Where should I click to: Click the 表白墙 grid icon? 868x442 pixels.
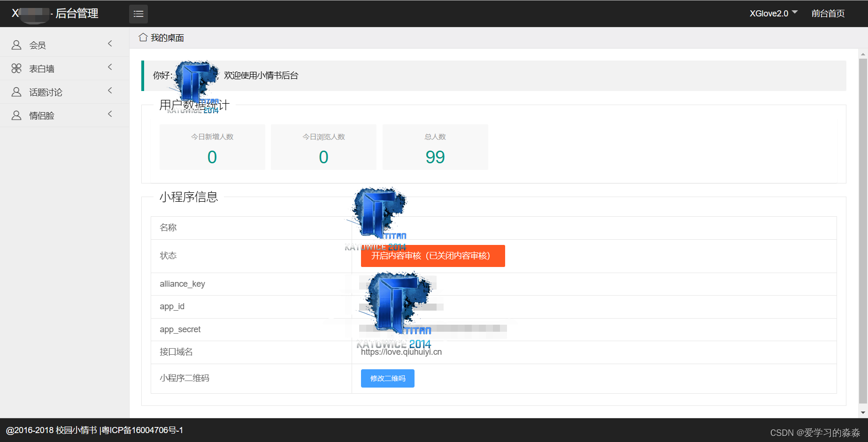point(16,69)
